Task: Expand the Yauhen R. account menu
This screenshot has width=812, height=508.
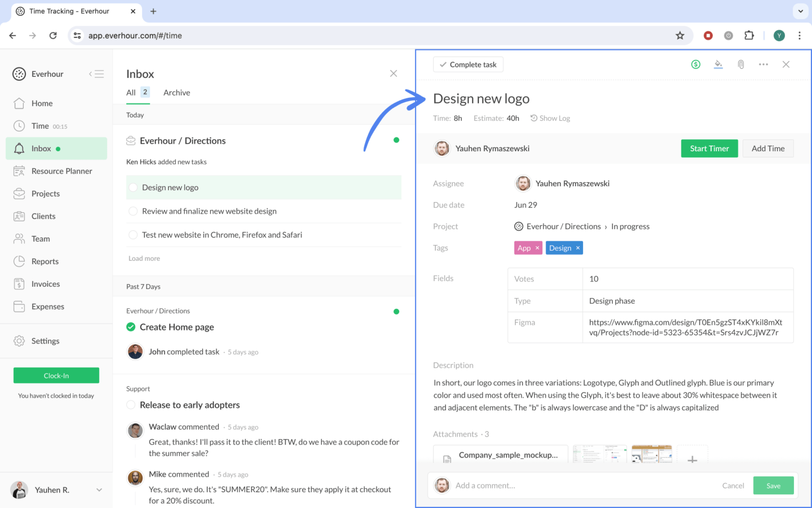Action: coord(99,490)
